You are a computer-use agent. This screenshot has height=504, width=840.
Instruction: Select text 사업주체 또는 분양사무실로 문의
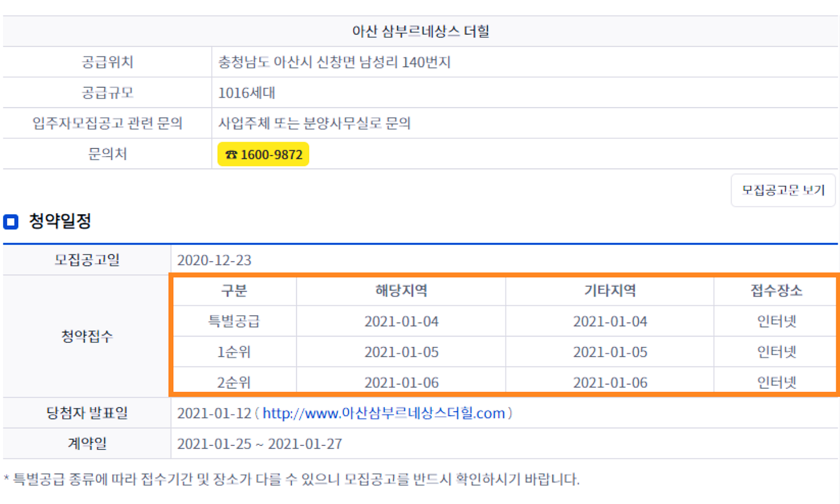(x=314, y=123)
